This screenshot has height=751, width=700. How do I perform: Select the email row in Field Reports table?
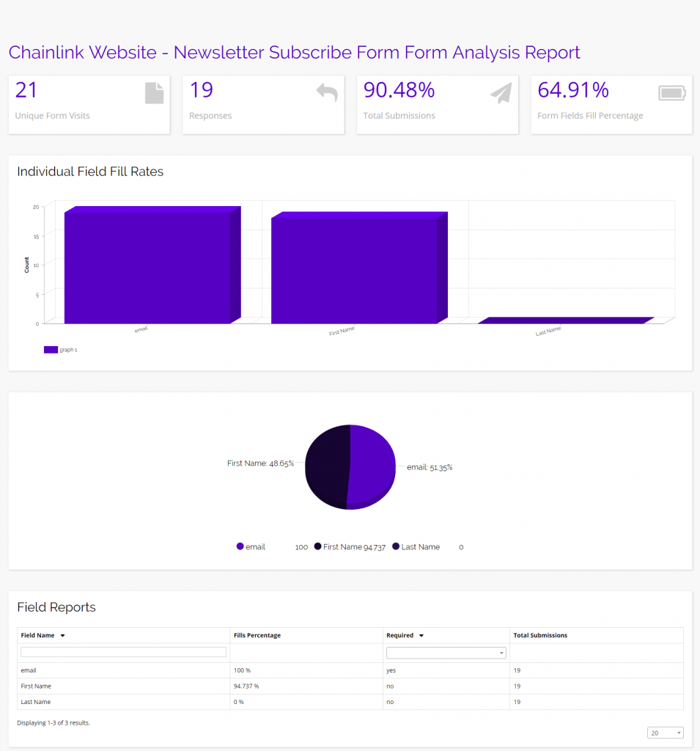click(122, 670)
